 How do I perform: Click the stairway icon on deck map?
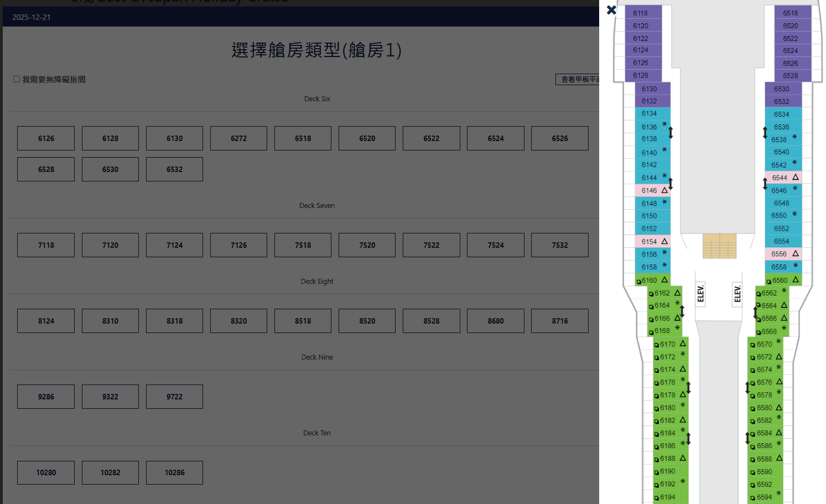719,246
